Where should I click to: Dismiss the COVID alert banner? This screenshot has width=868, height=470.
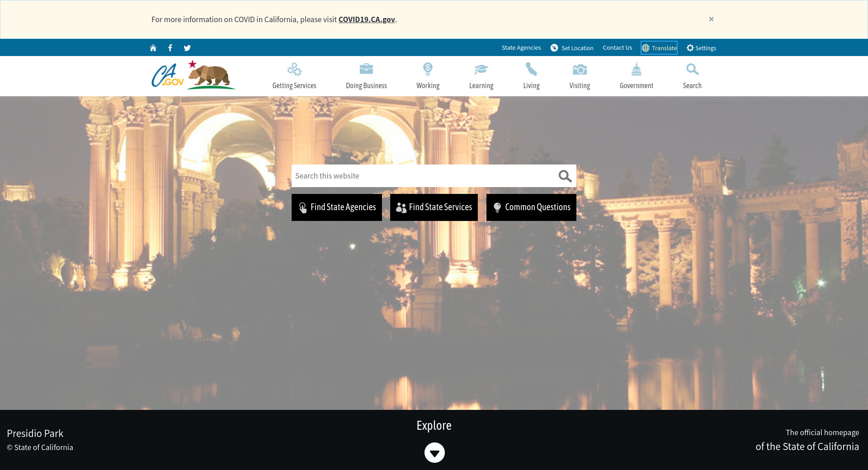click(711, 19)
